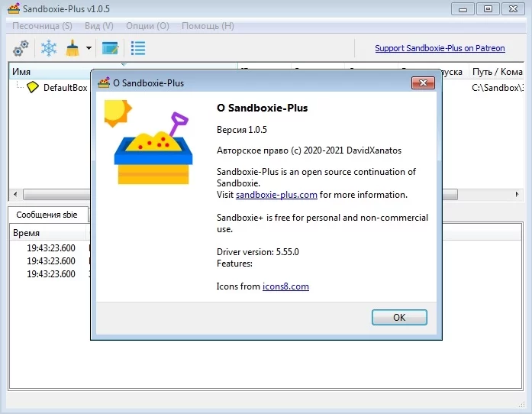532x414 pixels.
Task: Click the about dialog title bar icon
Action: [104, 82]
